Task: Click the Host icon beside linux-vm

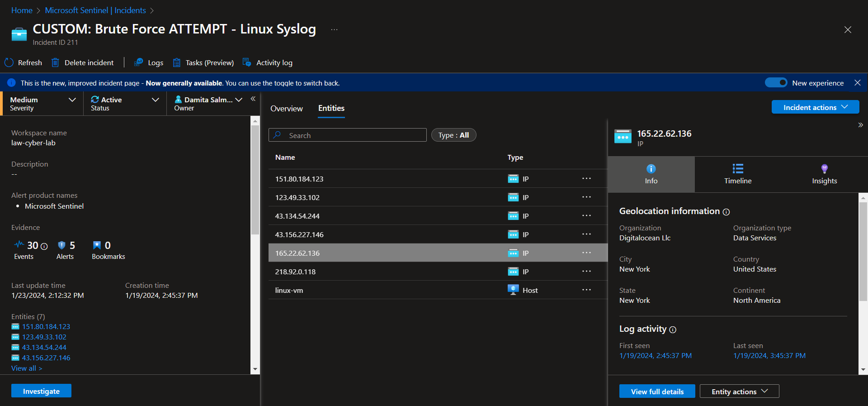Action: click(513, 290)
